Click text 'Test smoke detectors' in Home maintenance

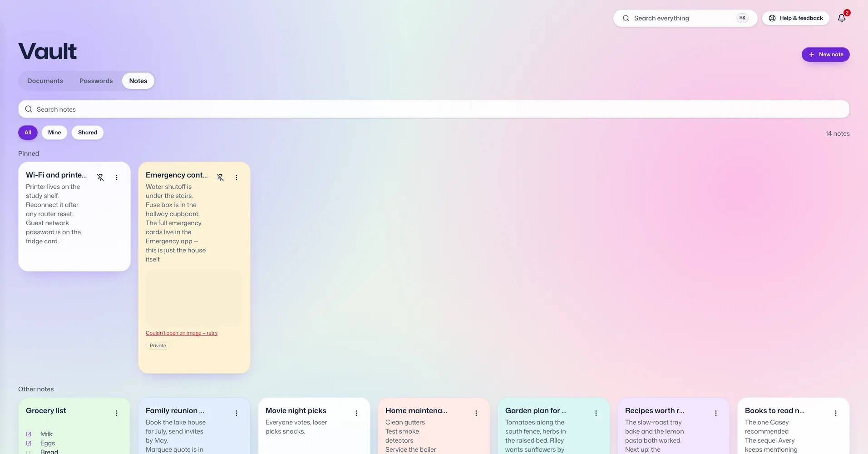(x=402, y=436)
